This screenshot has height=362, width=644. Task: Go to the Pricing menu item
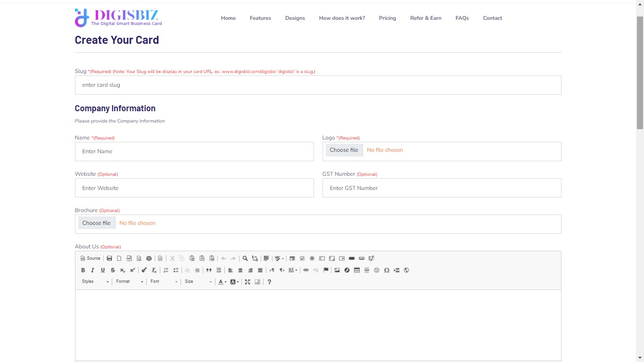(x=387, y=18)
